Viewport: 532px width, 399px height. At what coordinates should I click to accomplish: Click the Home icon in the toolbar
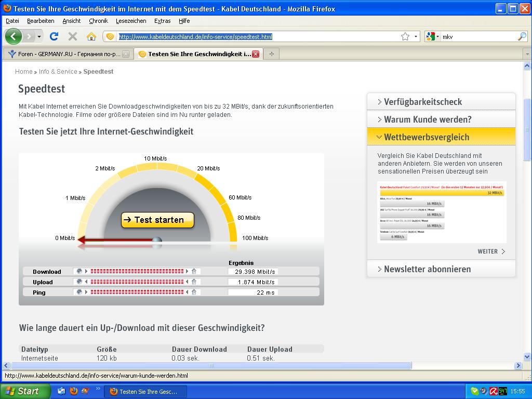[91, 36]
